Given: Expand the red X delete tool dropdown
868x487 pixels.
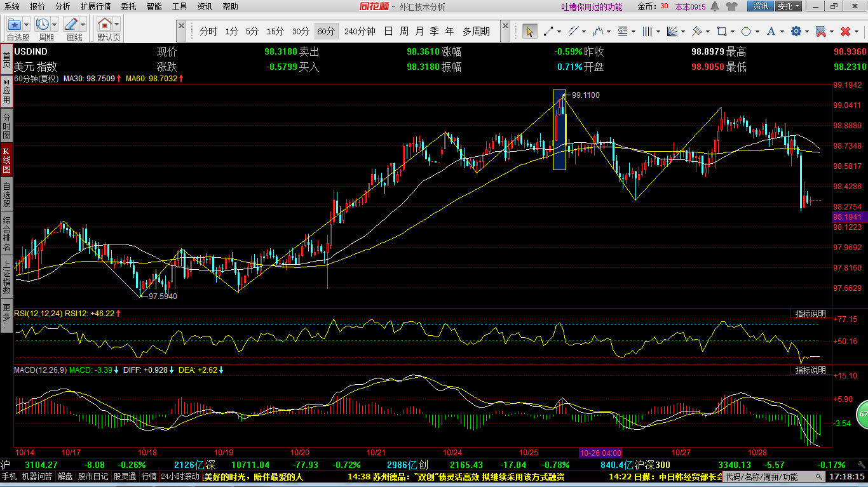Looking at the screenshot, I should coord(857,31).
